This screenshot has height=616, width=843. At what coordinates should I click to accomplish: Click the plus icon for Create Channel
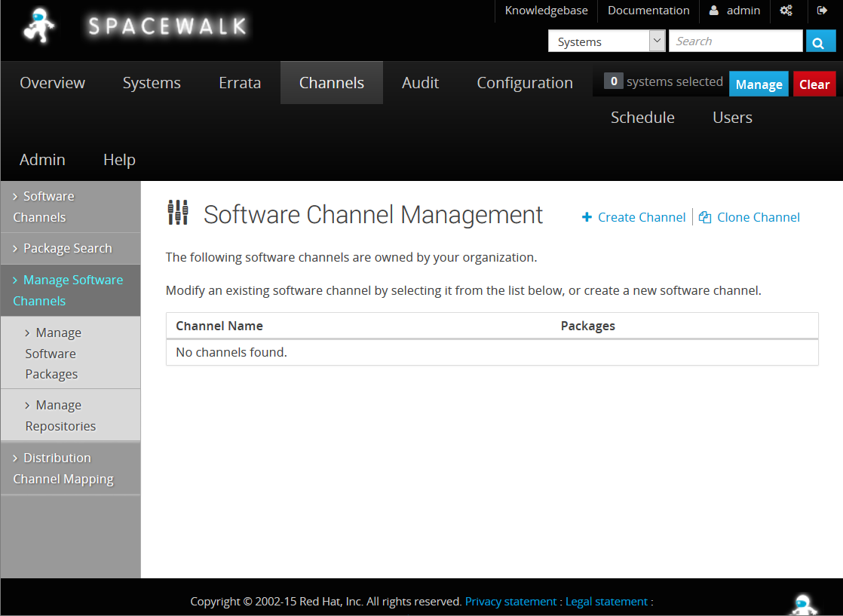[x=587, y=217]
